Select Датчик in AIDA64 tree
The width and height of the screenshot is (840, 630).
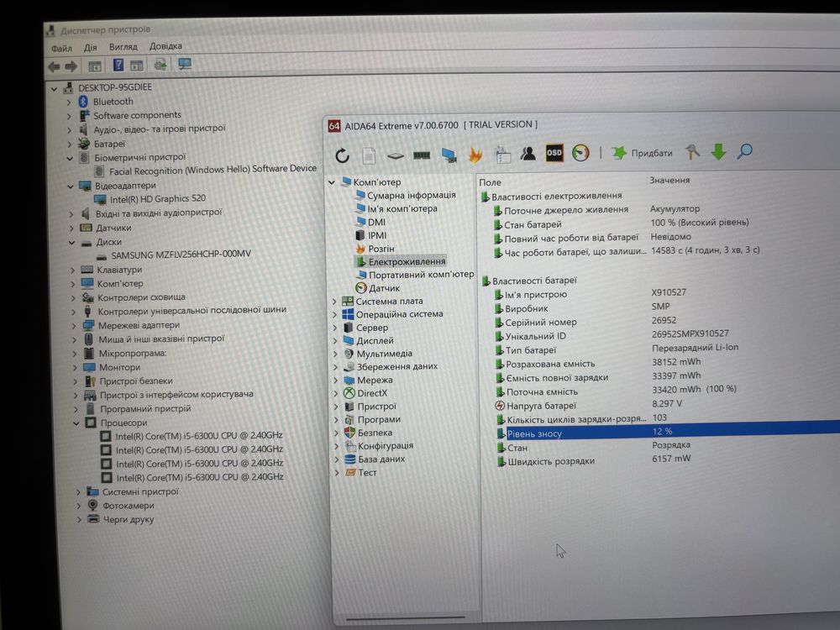coord(384,288)
